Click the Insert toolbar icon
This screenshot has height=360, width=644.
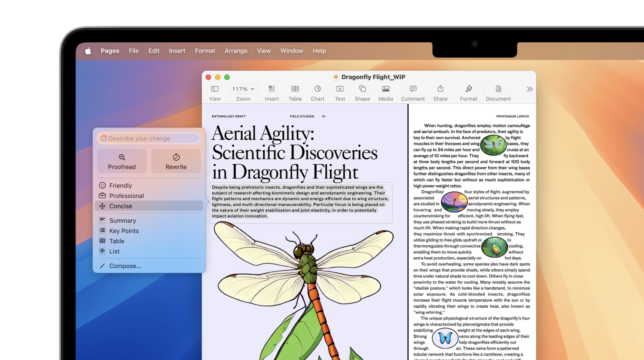pyautogui.click(x=272, y=89)
